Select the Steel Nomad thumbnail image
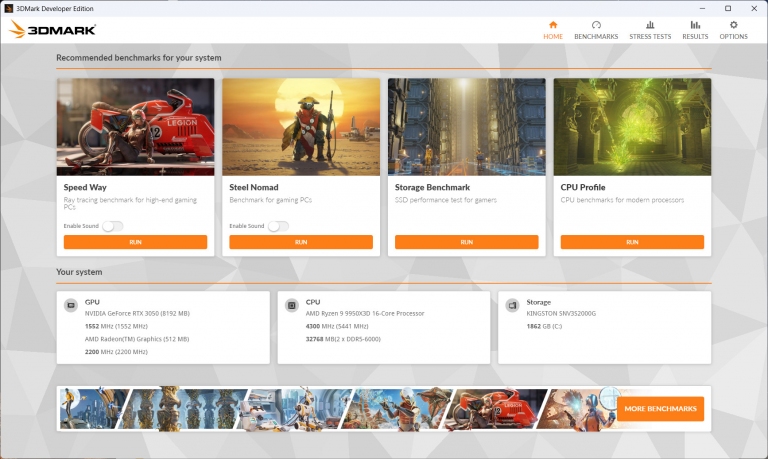The image size is (768, 459). pyautogui.click(x=301, y=127)
